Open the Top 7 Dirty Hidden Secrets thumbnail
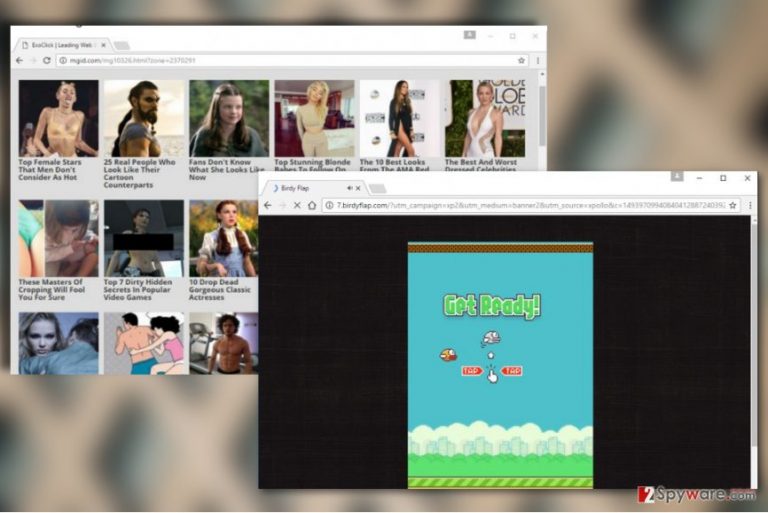Screen dimensions: 768x513 click(144, 238)
